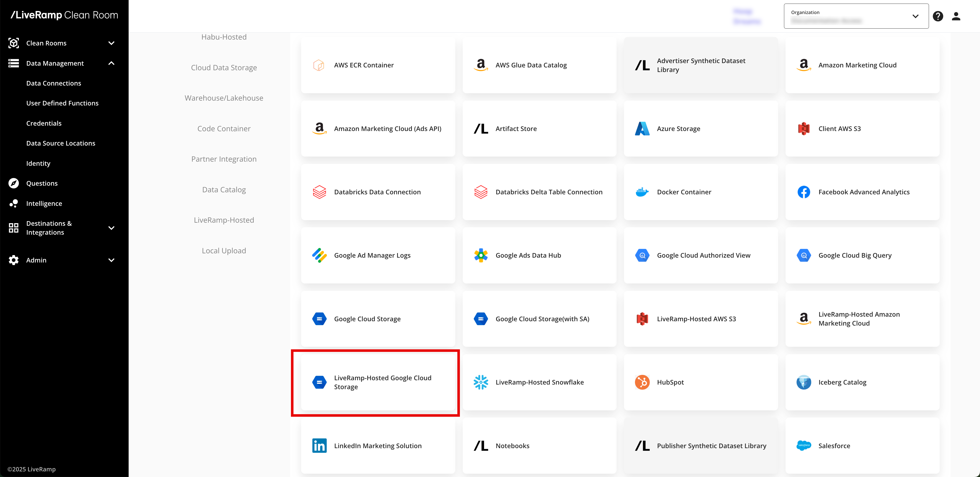
Task: Click the HubSpot logo icon
Action: pyautogui.click(x=642, y=382)
